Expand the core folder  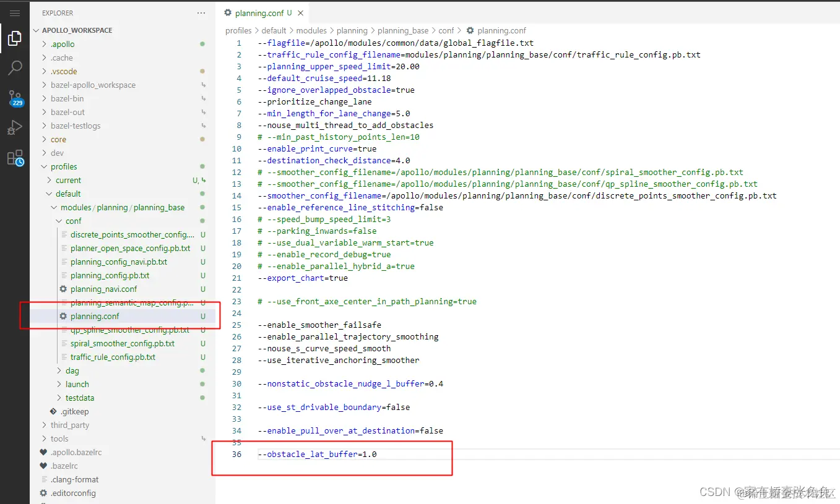58,139
